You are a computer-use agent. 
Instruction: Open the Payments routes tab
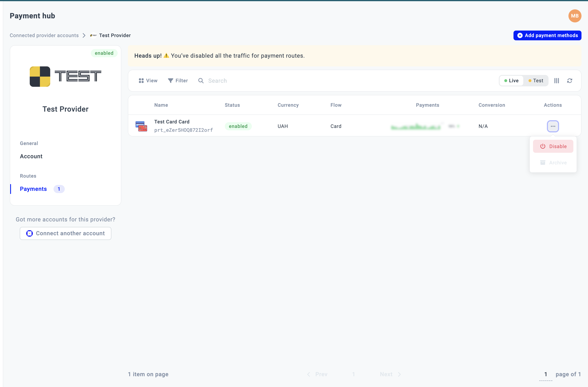pyautogui.click(x=33, y=189)
